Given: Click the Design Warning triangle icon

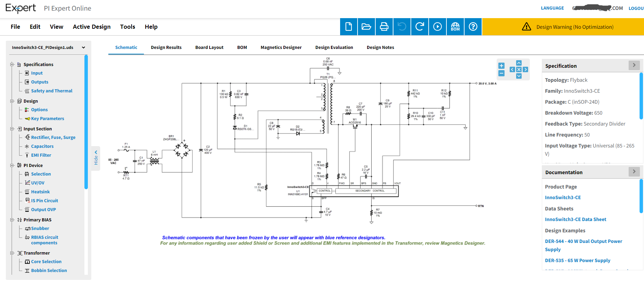Looking at the screenshot, I should coord(526,27).
